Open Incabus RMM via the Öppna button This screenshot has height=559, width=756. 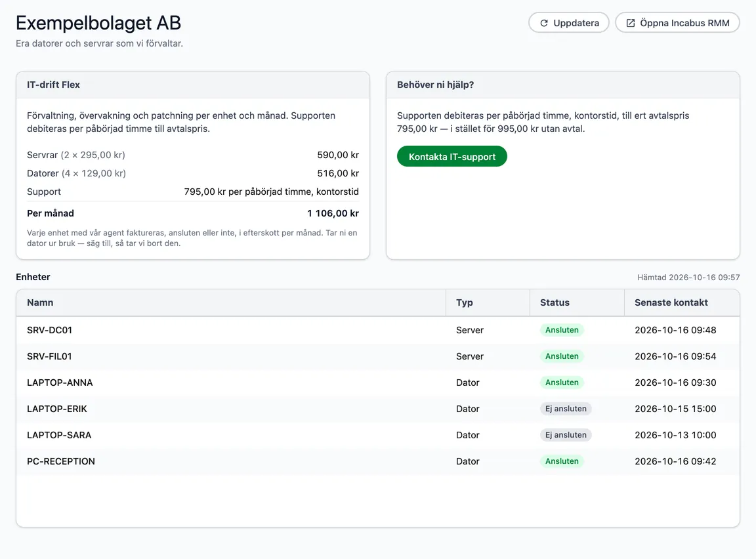tap(677, 23)
